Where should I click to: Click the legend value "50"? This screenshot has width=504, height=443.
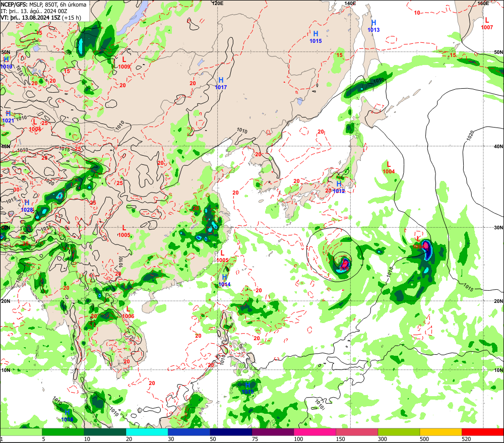click(x=213, y=439)
